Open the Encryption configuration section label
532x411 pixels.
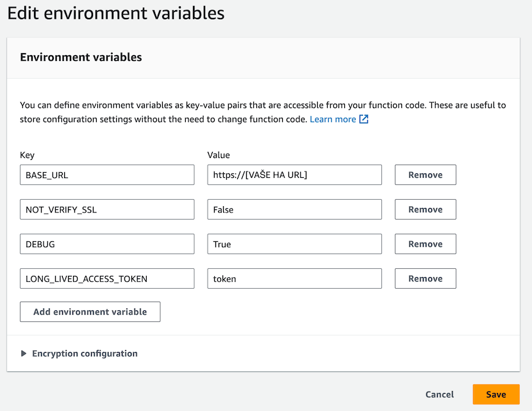pos(85,353)
